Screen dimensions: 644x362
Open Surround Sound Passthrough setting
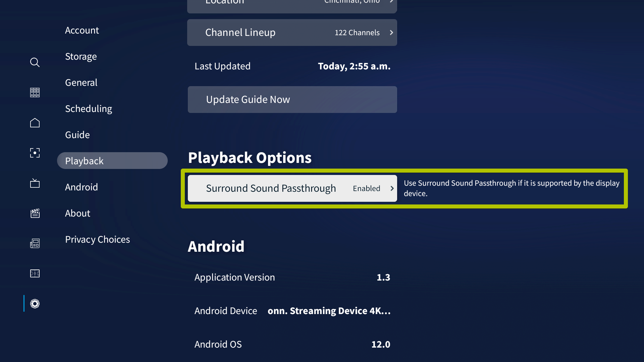coord(292,188)
